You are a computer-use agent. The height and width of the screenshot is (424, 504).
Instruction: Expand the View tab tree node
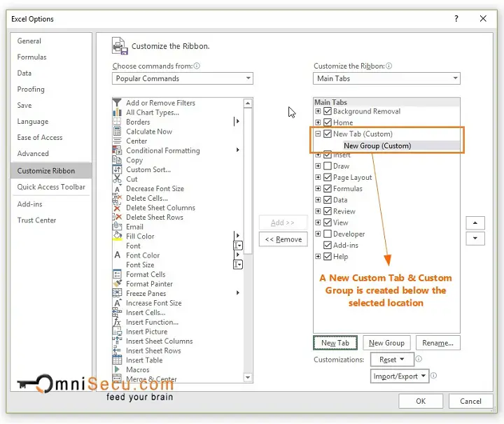coord(318,222)
